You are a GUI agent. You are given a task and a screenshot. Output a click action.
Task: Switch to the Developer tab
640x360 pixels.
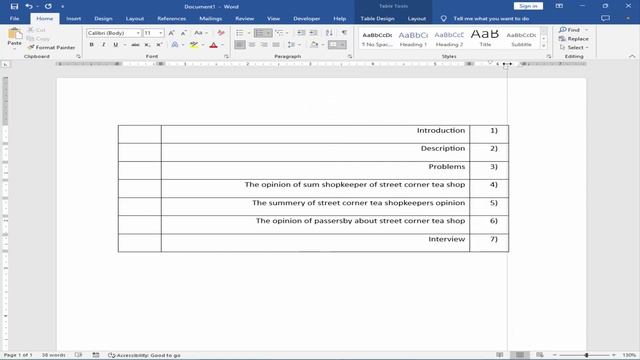[307, 18]
